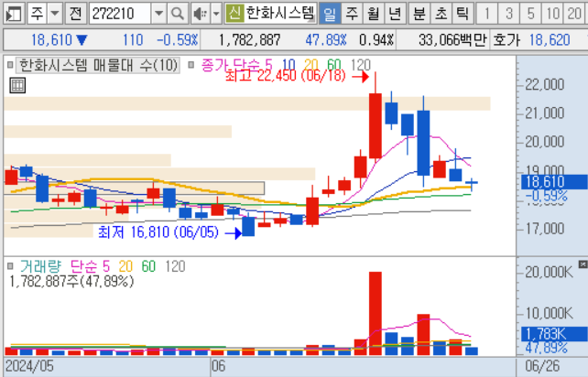Image resolution: width=588 pixels, height=377 pixels.
Task: Switch to 주 weekly chart tab
Action: pyautogui.click(x=352, y=14)
